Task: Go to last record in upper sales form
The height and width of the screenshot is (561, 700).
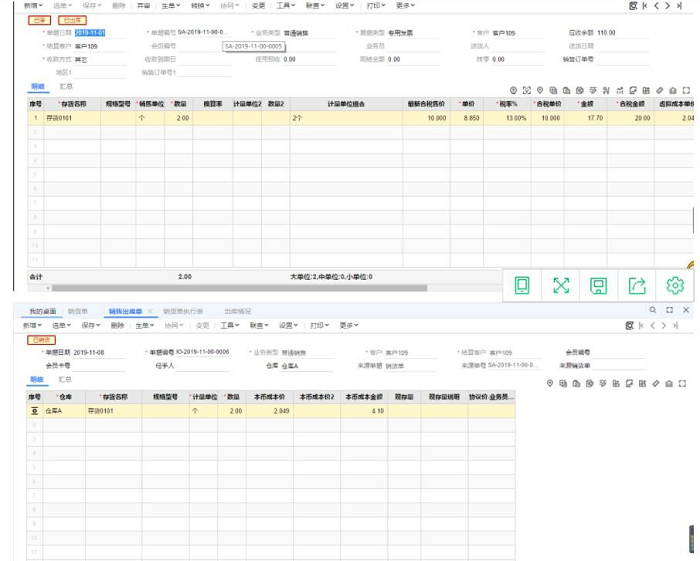Action: pyautogui.click(x=679, y=5)
